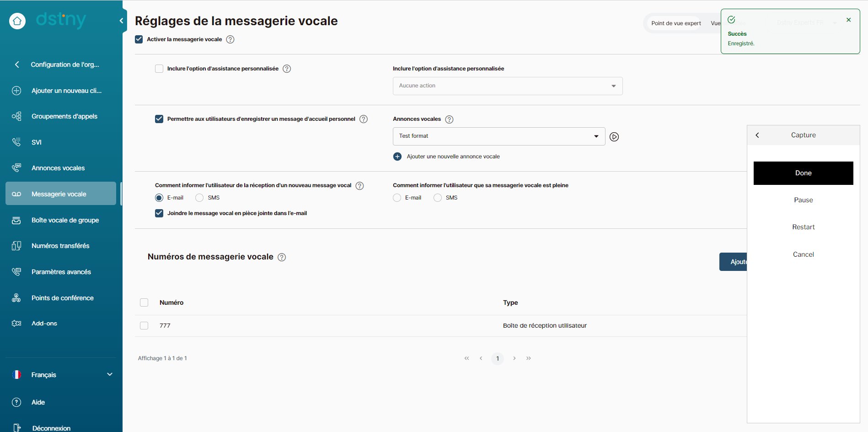Click the Done button in Capture panel

click(x=803, y=173)
